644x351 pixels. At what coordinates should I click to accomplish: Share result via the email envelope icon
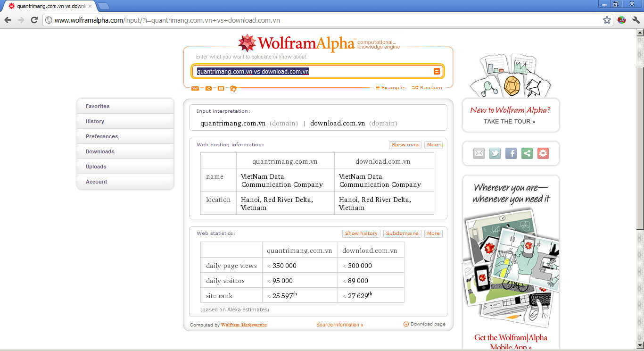pos(479,153)
